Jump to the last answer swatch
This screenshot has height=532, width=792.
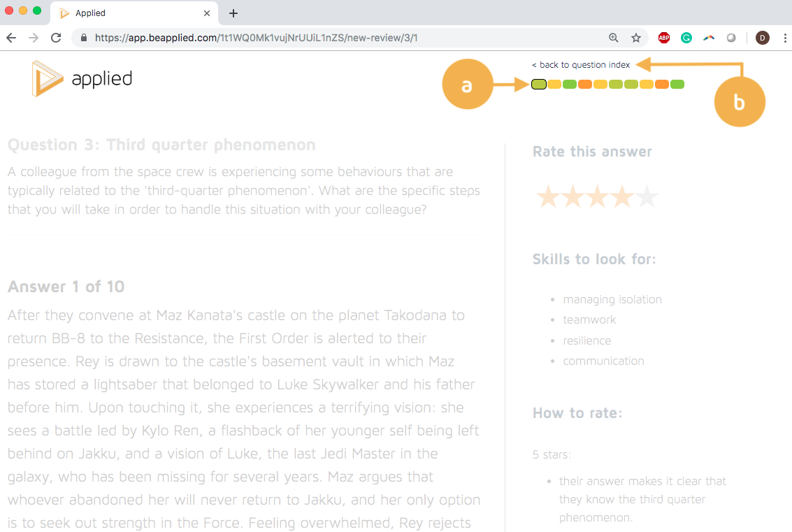tap(677, 85)
